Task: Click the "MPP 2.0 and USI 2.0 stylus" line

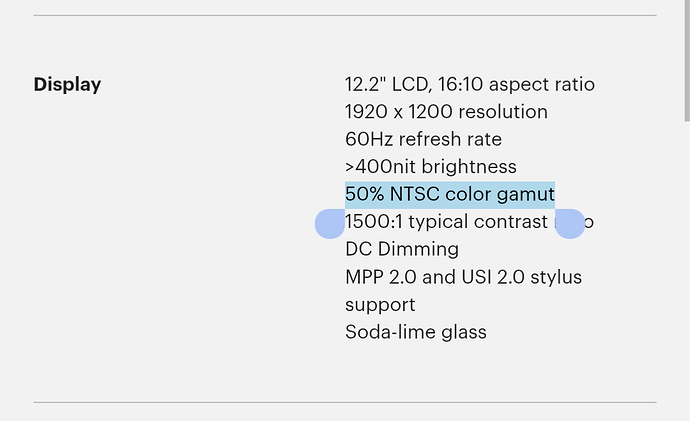Action: click(463, 277)
